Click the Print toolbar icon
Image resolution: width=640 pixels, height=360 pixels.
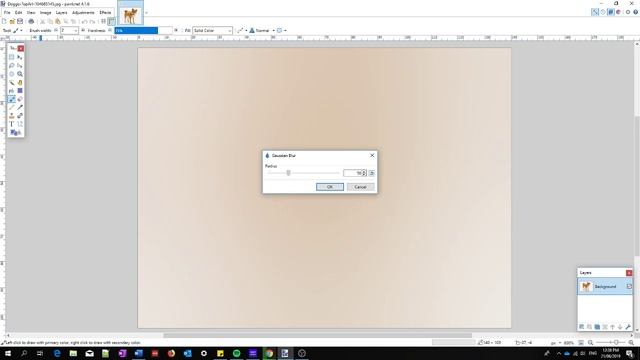click(31, 21)
